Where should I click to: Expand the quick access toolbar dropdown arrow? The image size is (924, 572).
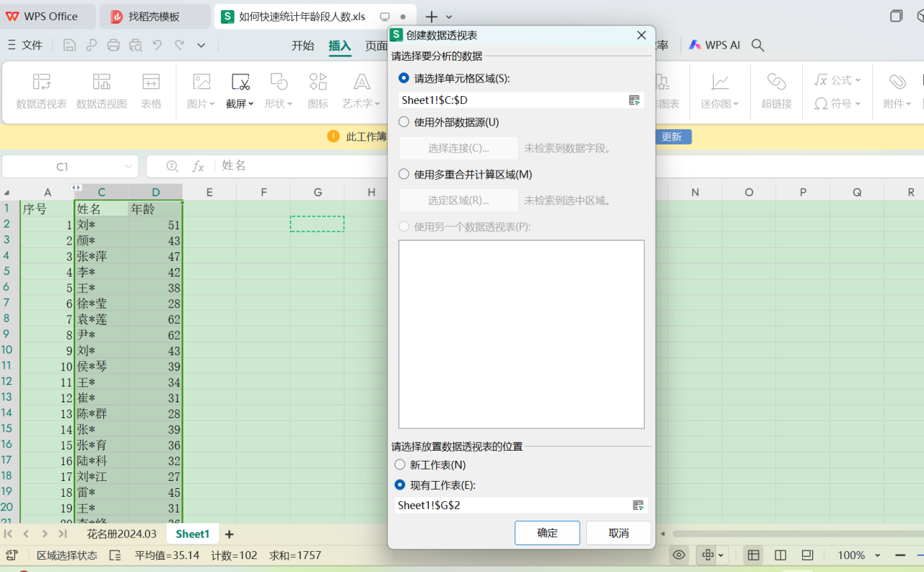(x=201, y=45)
